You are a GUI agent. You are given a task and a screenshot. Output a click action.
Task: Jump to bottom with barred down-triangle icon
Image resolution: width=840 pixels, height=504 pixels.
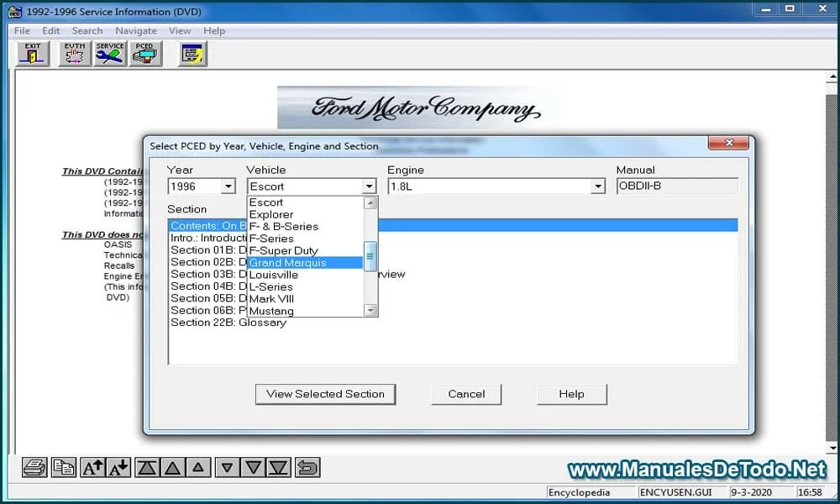click(x=279, y=468)
